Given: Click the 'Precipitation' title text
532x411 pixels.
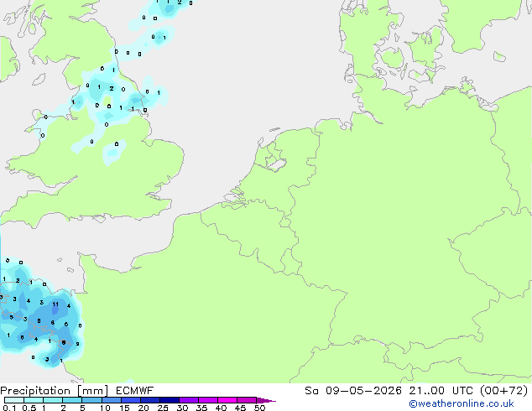Looking at the screenshot, I should (35, 391).
